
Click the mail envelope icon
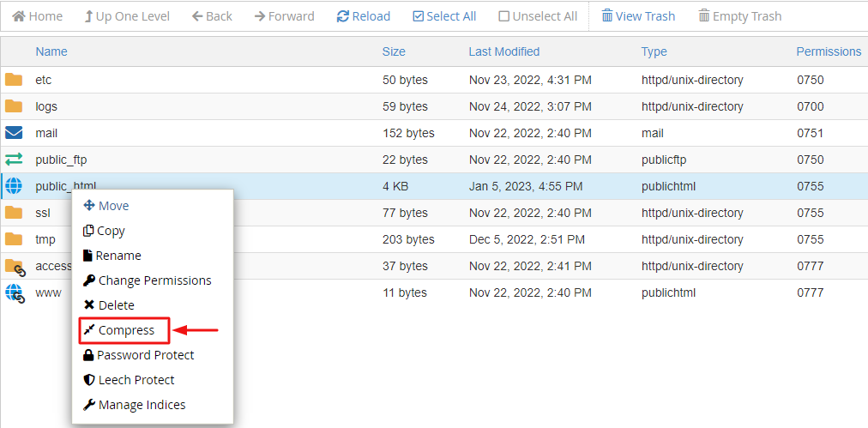coord(14,133)
